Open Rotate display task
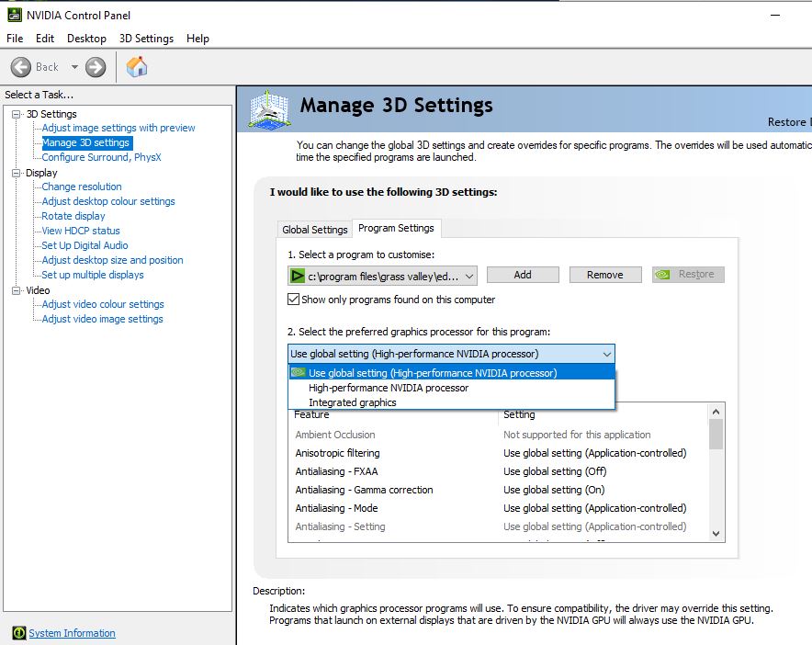Image resolution: width=812 pixels, height=645 pixels. (x=73, y=216)
